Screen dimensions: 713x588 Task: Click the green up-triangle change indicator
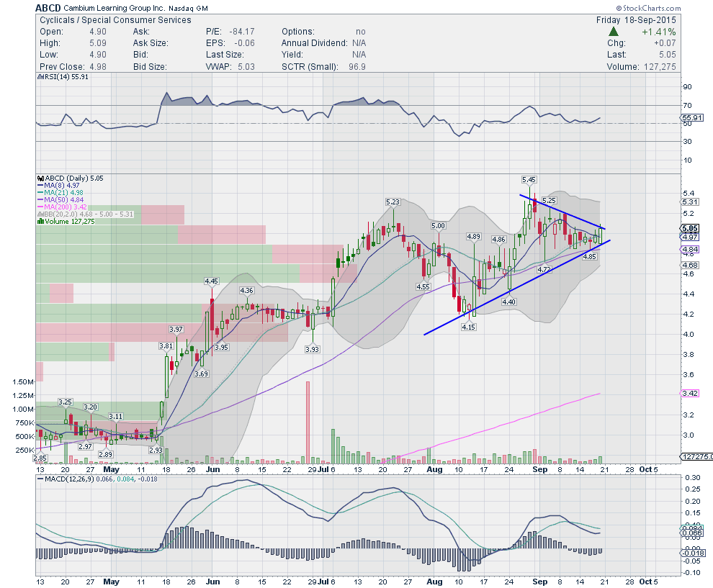tap(614, 32)
